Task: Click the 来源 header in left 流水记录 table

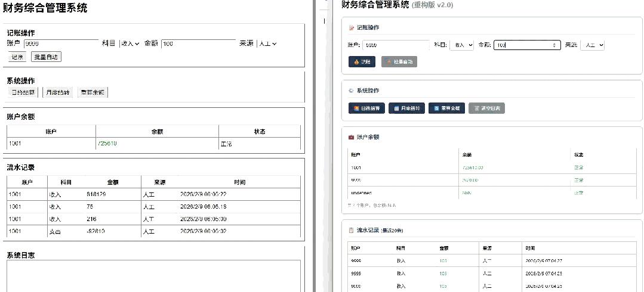Action: click(160, 182)
